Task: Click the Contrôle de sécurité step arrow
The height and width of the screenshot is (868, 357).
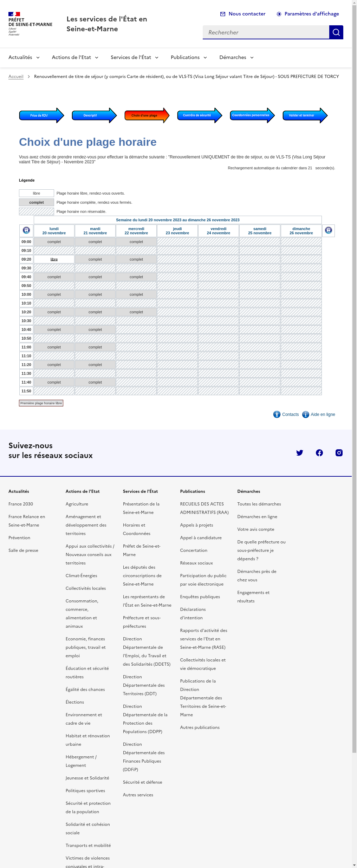Action: coord(200,116)
